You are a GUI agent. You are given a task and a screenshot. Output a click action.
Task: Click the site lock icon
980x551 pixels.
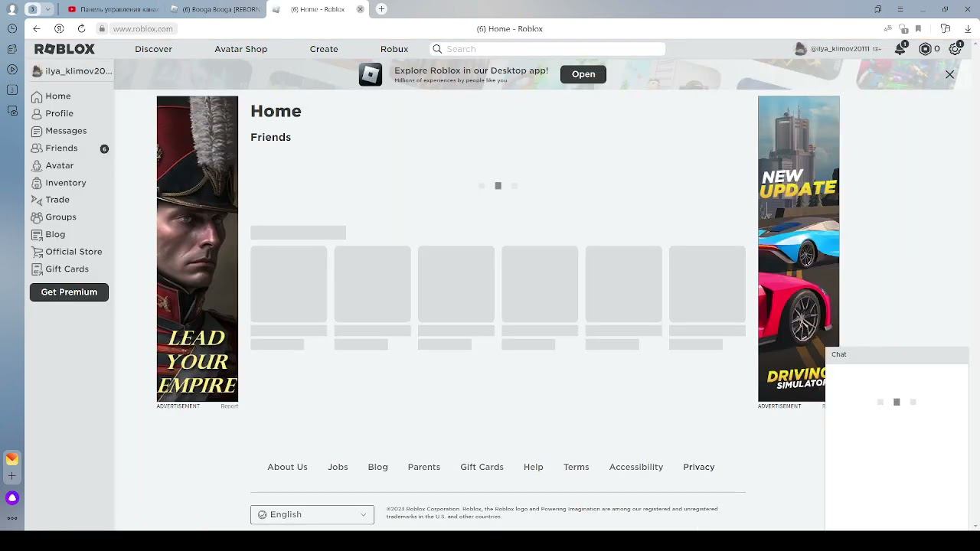click(x=101, y=29)
